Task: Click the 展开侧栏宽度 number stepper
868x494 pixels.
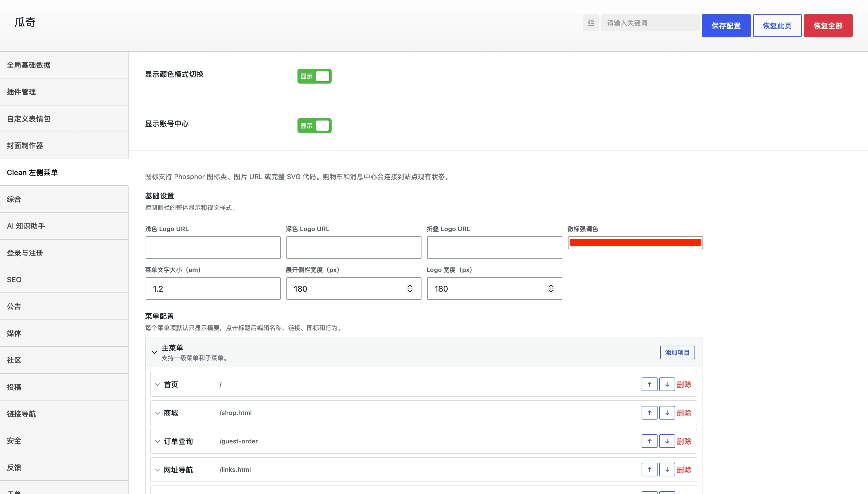Action: [x=410, y=289]
